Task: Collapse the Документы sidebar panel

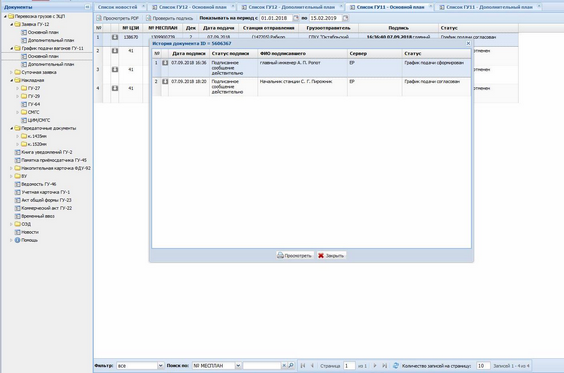Action: click(x=87, y=7)
